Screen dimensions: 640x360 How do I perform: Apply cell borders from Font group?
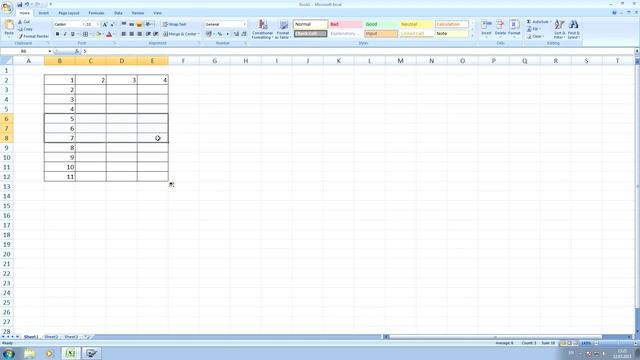tap(85, 34)
